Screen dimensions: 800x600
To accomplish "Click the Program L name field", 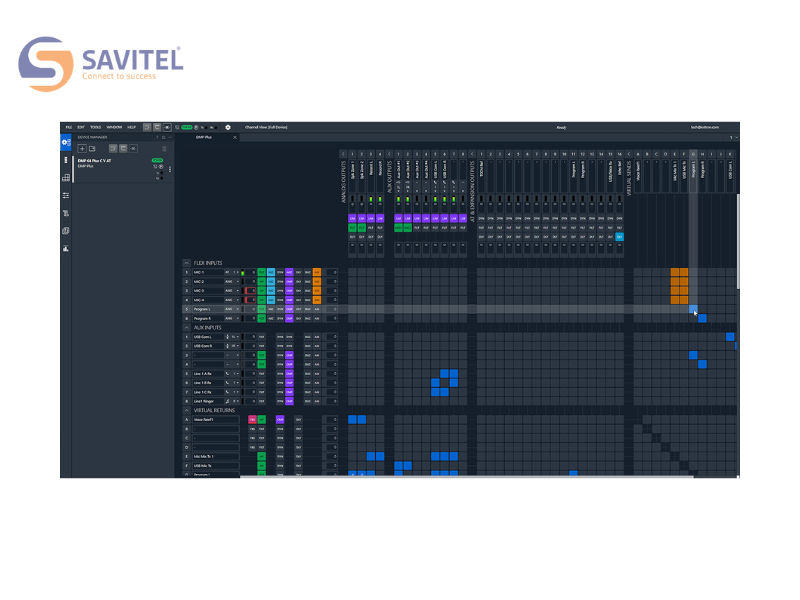I will pyautogui.click(x=208, y=309).
